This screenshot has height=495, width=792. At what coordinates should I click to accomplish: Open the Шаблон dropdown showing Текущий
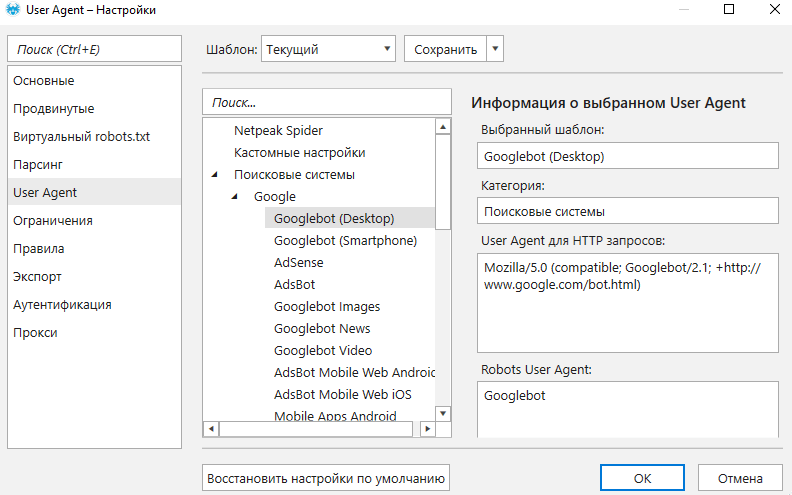pos(328,49)
